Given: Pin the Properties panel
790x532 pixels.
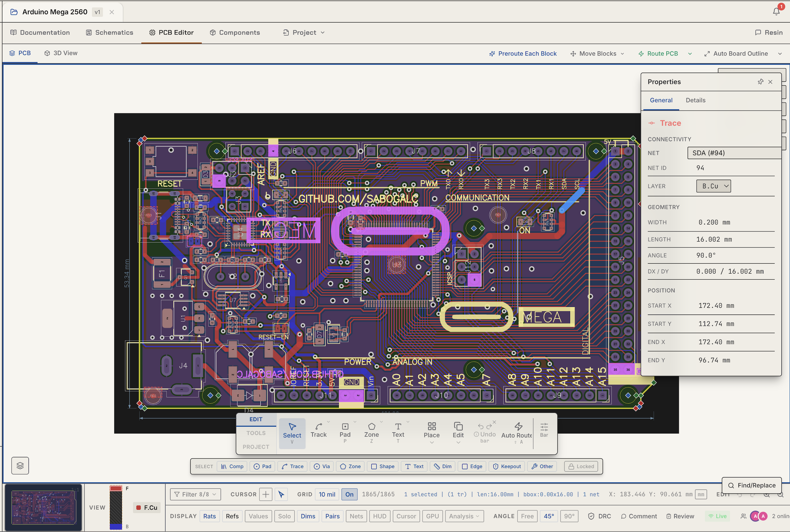Looking at the screenshot, I should point(760,82).
